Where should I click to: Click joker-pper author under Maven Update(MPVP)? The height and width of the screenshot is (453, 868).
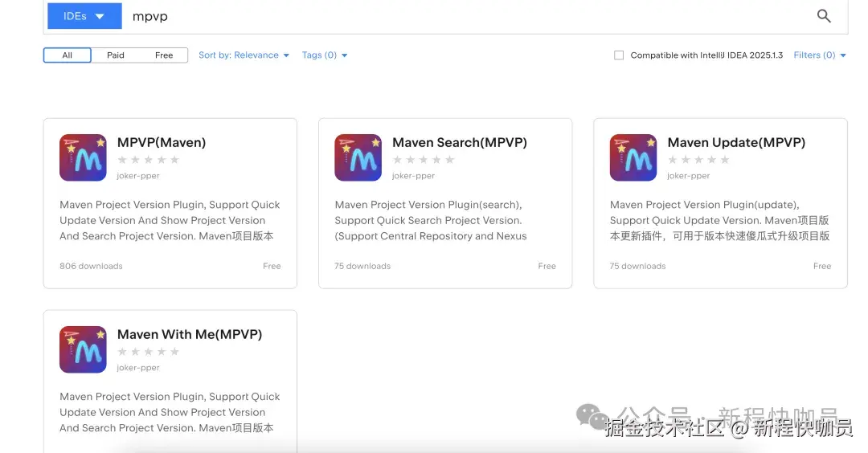pos(689,176)
